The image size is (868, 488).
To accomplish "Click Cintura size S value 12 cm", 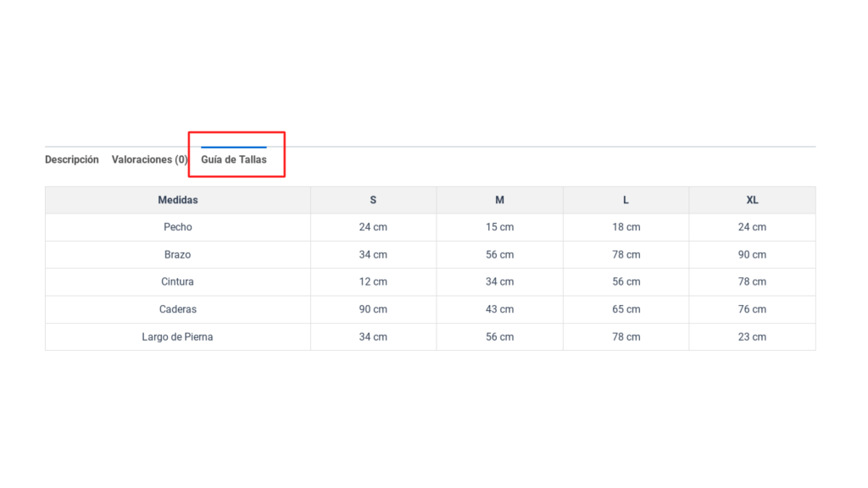I will 373,282.
